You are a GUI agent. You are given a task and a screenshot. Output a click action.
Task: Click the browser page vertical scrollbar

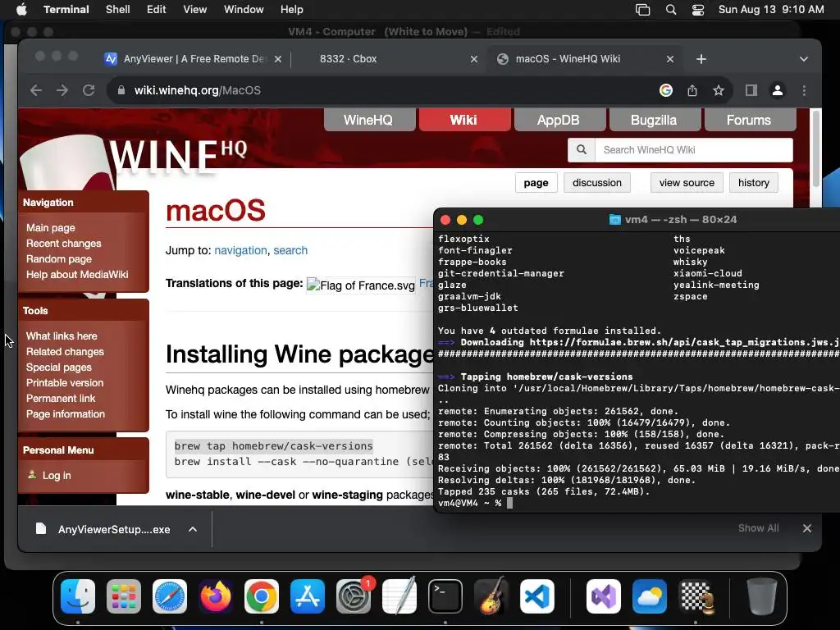pos(816,148)
